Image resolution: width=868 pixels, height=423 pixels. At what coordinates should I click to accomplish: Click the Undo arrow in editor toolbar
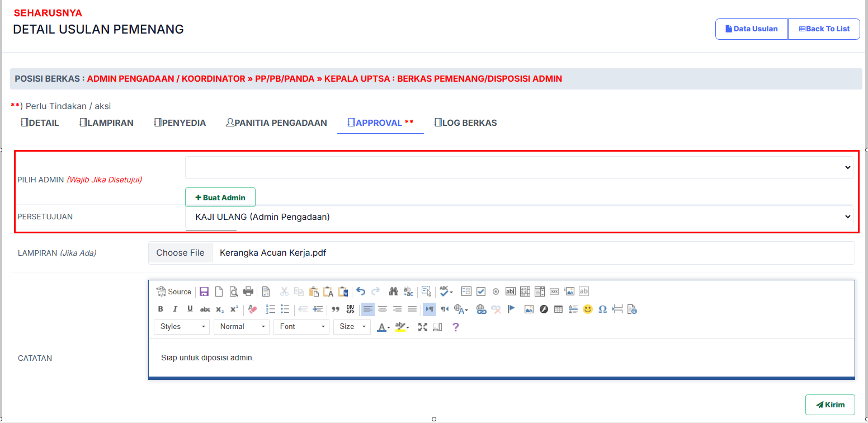coord(361,292)
